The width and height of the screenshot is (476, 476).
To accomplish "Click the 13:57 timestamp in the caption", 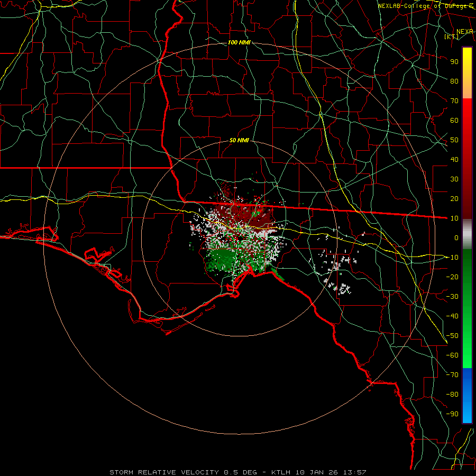I will pos(354,472).
